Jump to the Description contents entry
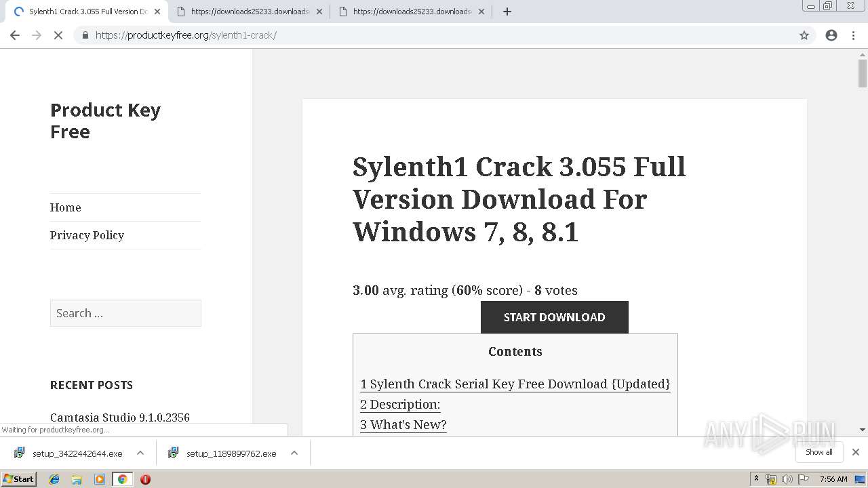The height and width of the screenshot is (488, 868). point(400,405)
